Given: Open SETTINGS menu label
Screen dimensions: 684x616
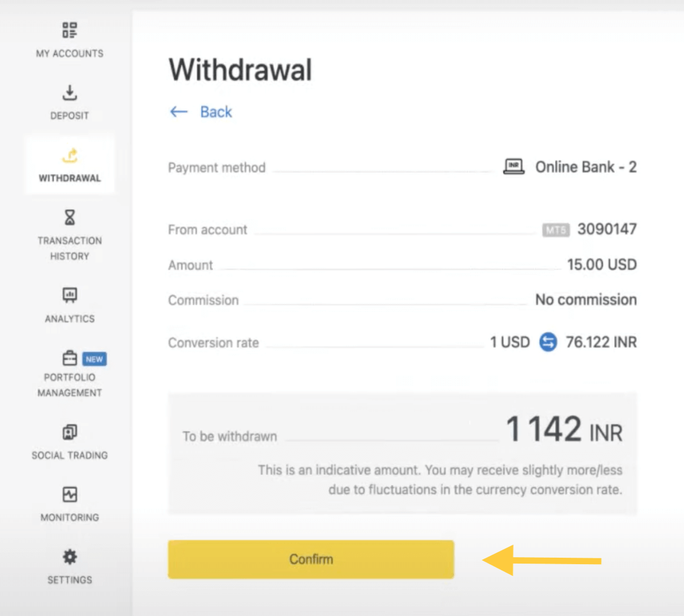Looking at the screenshot, I should coord(69,579).
